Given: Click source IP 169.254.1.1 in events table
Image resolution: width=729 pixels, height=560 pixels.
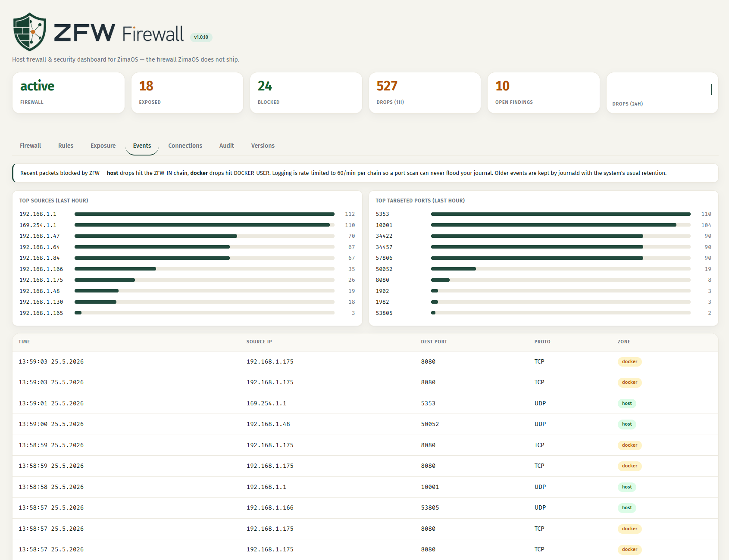Looking at the screenshot, I should pyautogui.click(x=266, y=403).
